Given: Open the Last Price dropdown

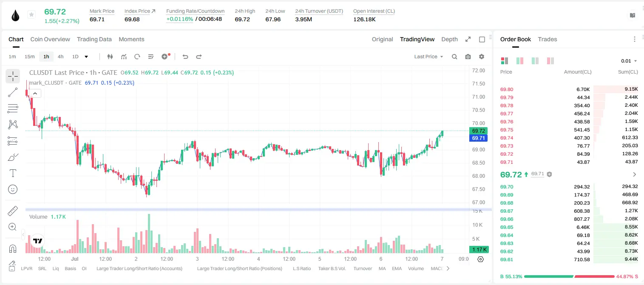Looking at the screenshot, I should coord(428,57).
